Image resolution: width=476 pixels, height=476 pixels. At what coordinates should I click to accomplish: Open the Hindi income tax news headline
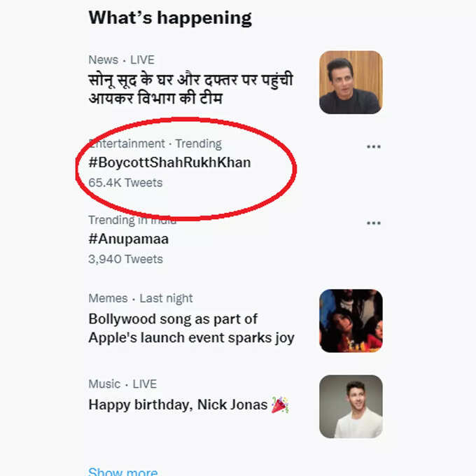tap(190, 89)
